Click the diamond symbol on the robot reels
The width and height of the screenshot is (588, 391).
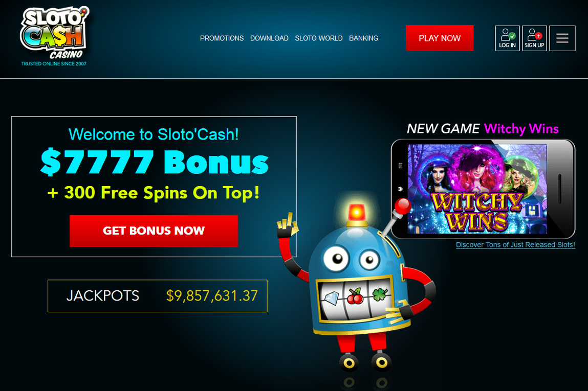(x=331, y=298)
